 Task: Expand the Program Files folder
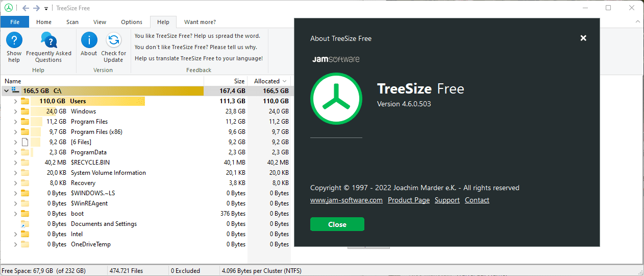pyautogui.click(x=15, y=122)
